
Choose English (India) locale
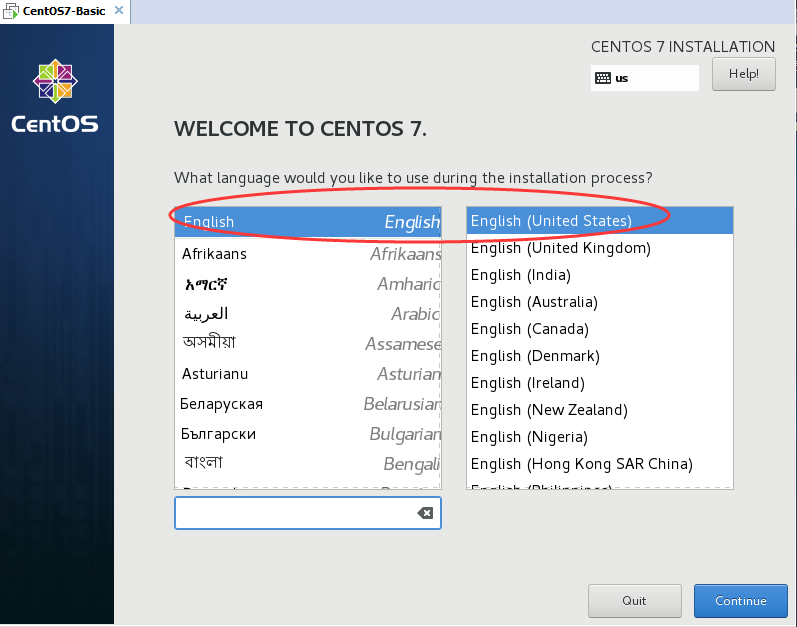pos(600,275)
